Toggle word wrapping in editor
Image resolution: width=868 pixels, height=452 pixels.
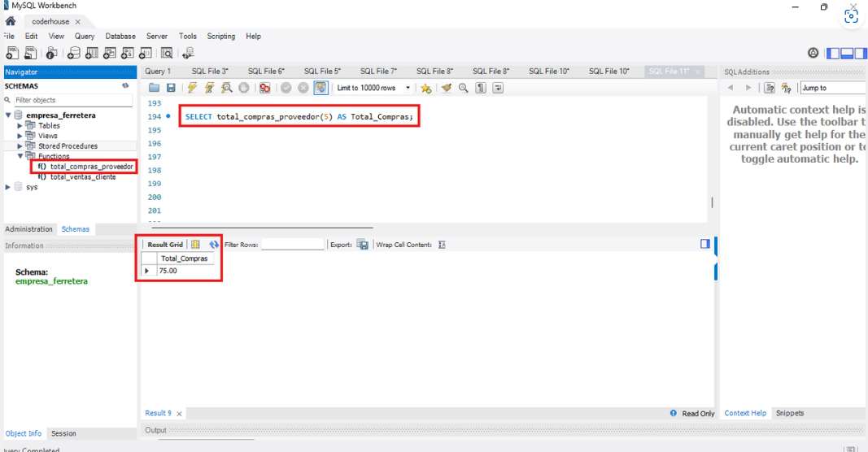pyautogui.click(x=498, y=88)
